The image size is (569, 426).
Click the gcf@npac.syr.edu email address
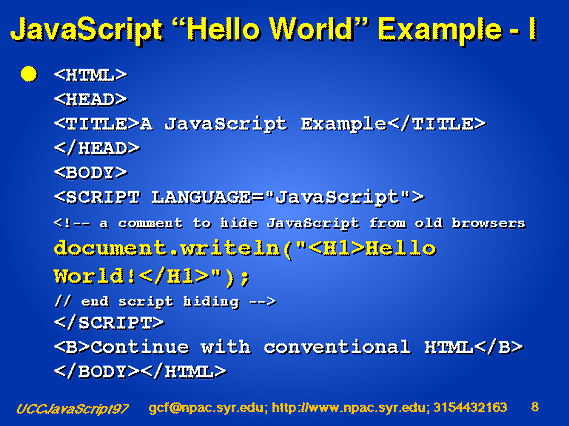(x=206, y=408)
